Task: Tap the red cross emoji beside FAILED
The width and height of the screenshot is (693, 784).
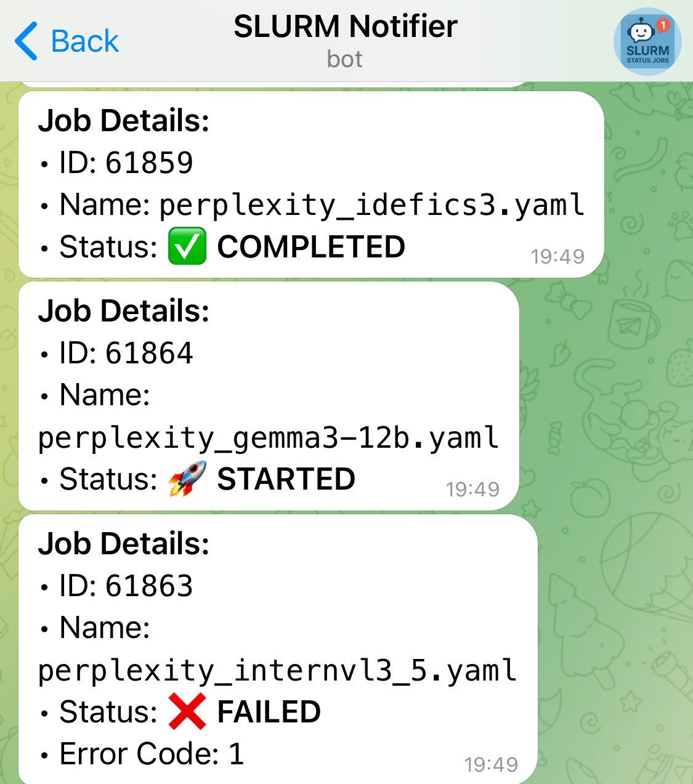Action: click(x=187, y=712)
